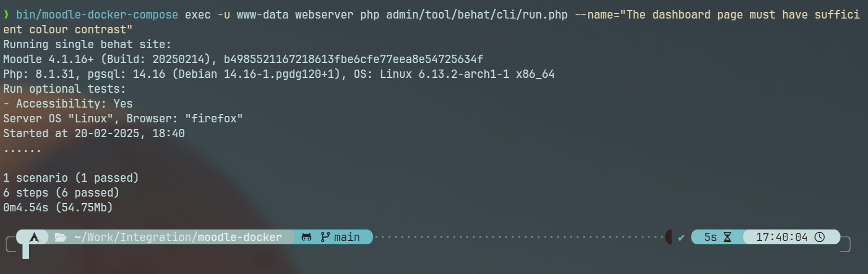
Task: Click the green success checkmark
Action: pyautogui.click(x=681, y=238)
